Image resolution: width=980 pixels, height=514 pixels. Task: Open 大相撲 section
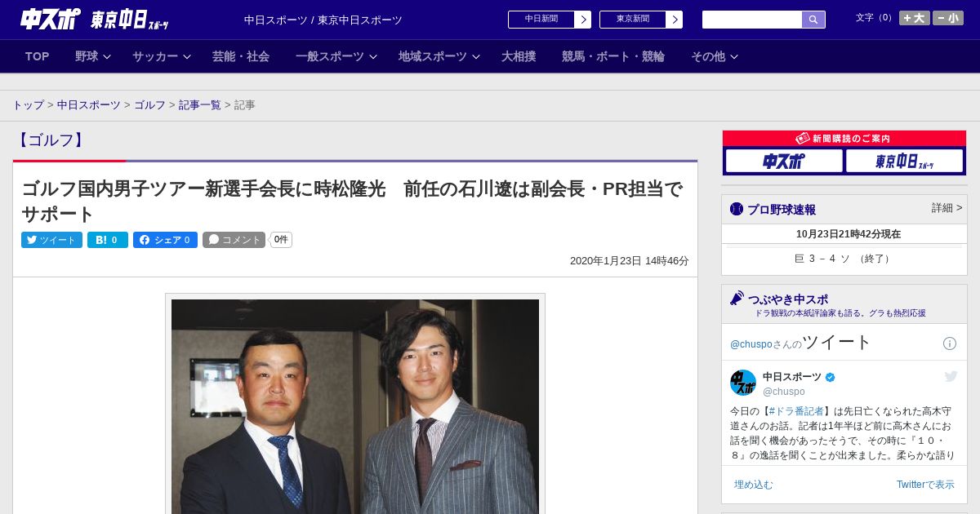[519, 56]
